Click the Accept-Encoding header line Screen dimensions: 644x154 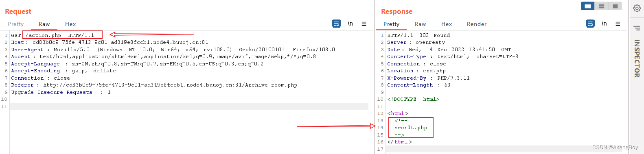tap(64, 71)
